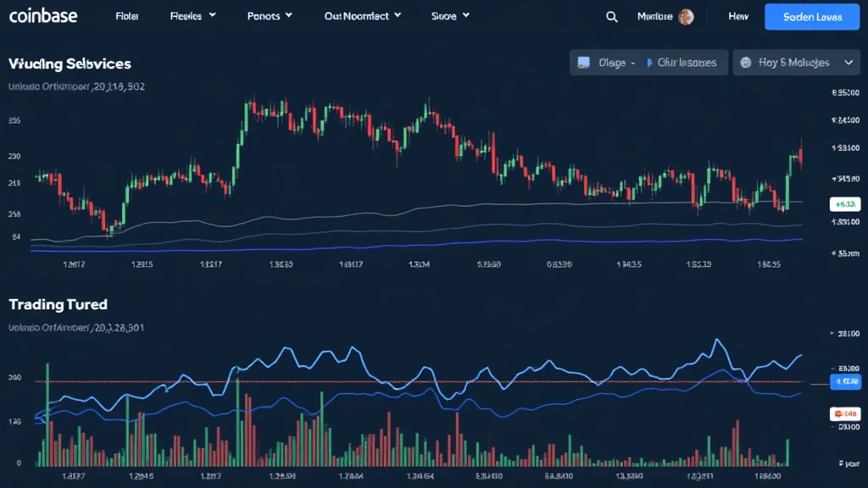Image resolution: width=868 pixels, height=488 pixels.
Task: Expand the Penots dropdown menu
Action: tap(270, 16)
